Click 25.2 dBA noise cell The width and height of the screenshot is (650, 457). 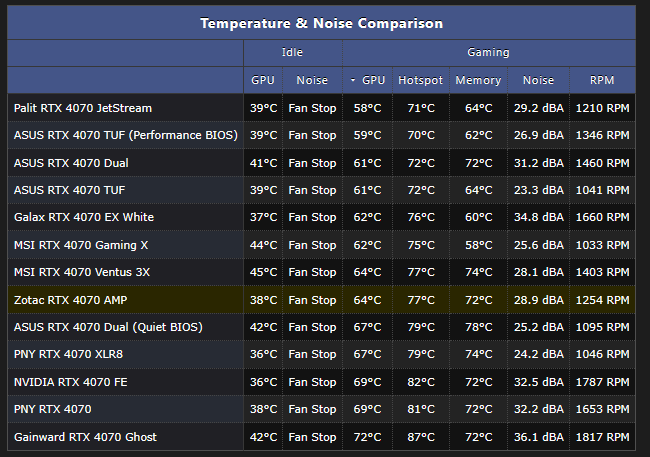coord(539,327)
